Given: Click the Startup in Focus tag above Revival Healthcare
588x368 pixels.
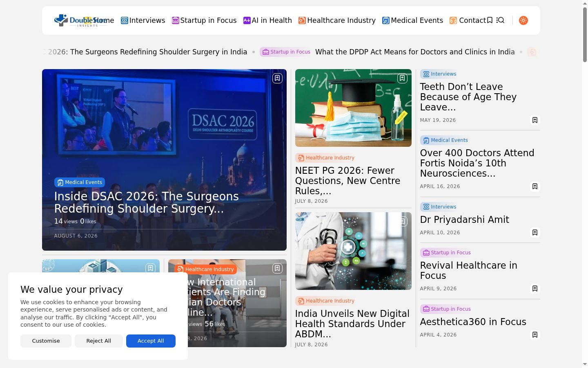Looking at the screenshot, I should [x=446, y=253].
